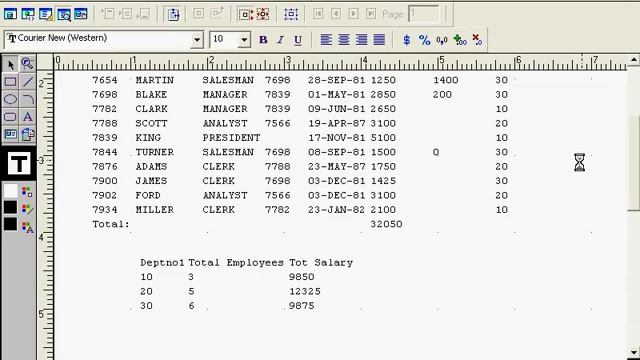Open the font size dropdown showing 10
The image size is (640, 360).
tap(244, 40)
